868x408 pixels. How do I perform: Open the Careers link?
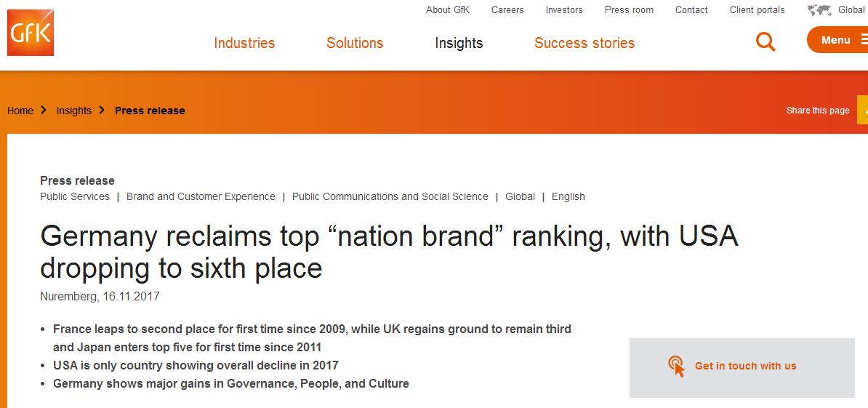pyautogui.click(x=507, y=10)
